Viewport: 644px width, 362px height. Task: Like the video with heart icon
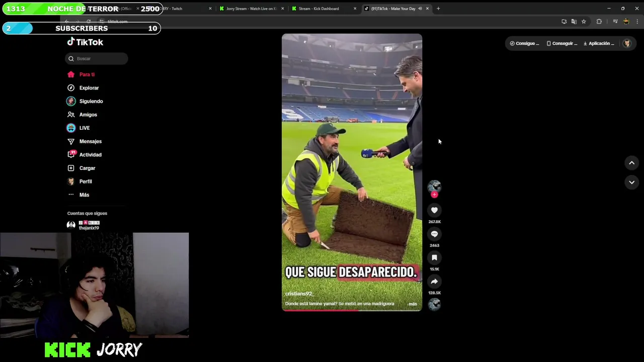coord(434,210)
